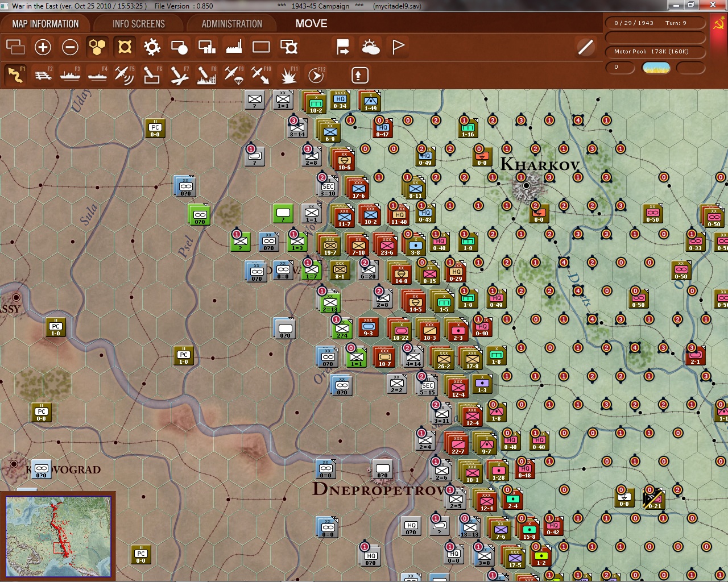This screenshot has width=728, height=582.
Task: Click the flag with arrow icon
Action: (343, 47)
